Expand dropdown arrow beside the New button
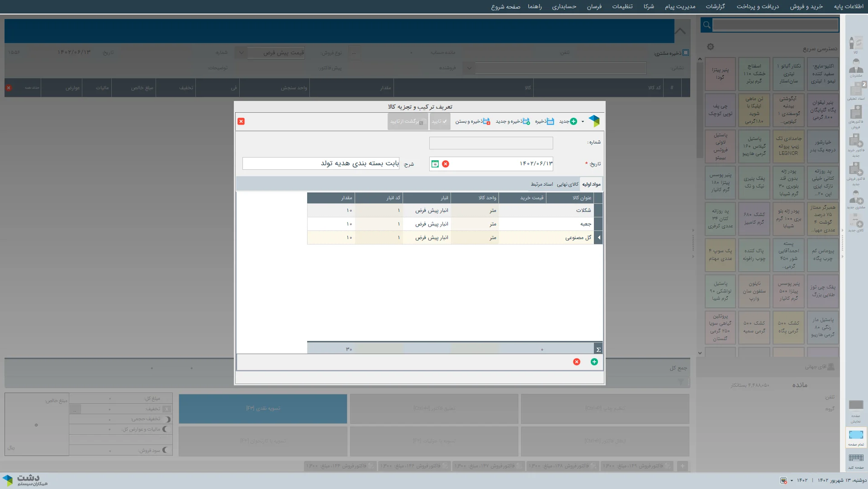Screen dimensions: 868x489 [583, 121]
